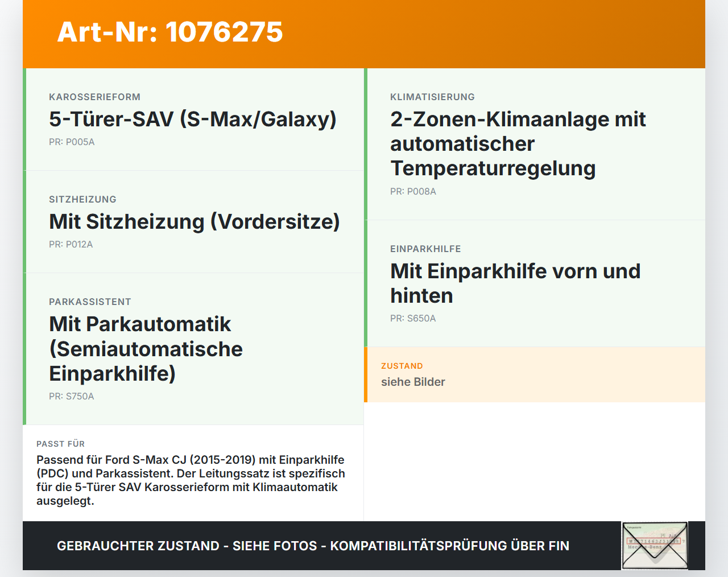The height and width of the screenshot is (577, 728).
Task: Select the Sitzheizung Vordersitze card
Action: (193, 222)
